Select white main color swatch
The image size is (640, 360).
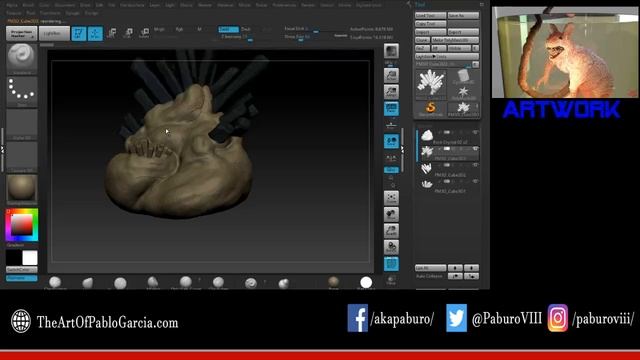click(30, 258)
